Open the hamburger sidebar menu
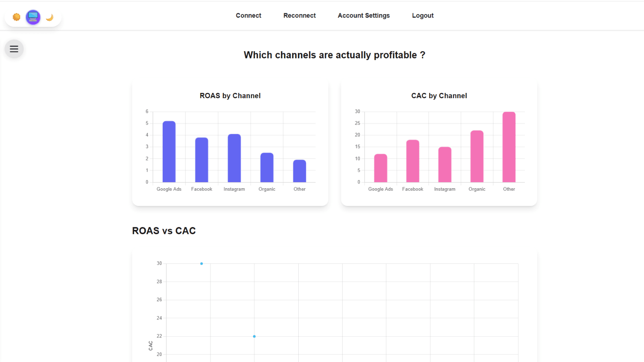Screen dimensions: 644x362 (x=14, y=49)
